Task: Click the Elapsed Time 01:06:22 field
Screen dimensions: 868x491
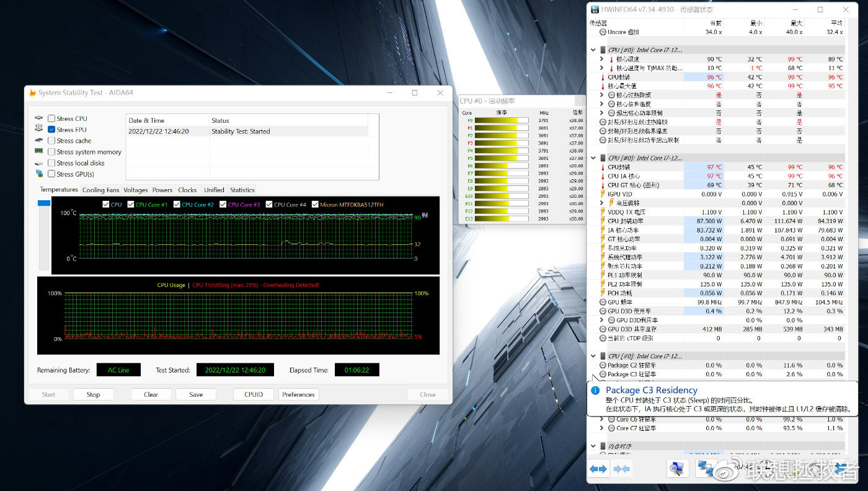Action: coord(357,370)
